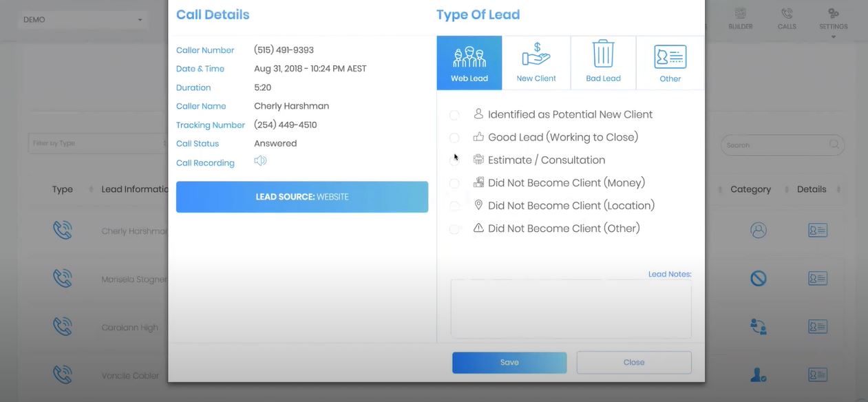Open the Builder nav icon
The height and width of the screenshot is (402, 868).
coord(741,19)
